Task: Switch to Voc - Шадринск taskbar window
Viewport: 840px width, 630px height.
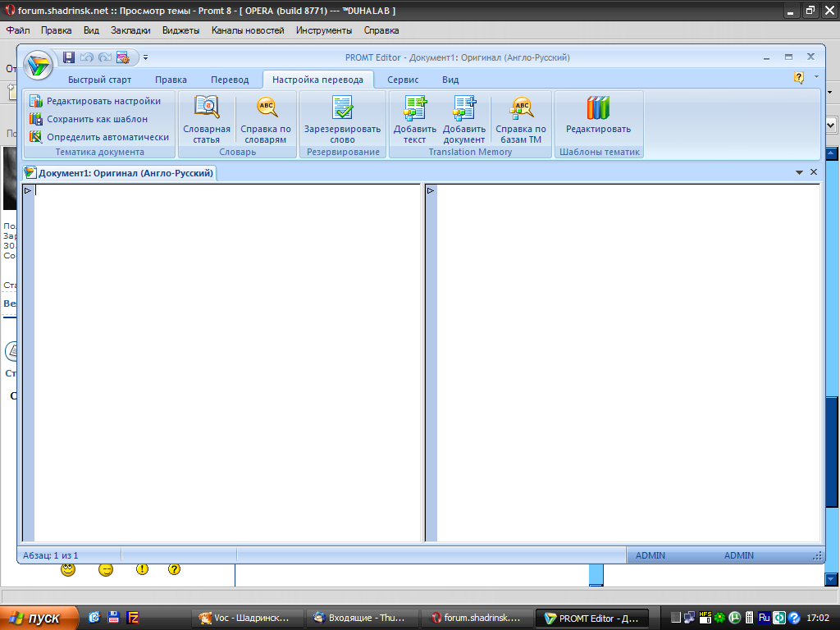Action: pyautogui.click(x=248, y=619)
